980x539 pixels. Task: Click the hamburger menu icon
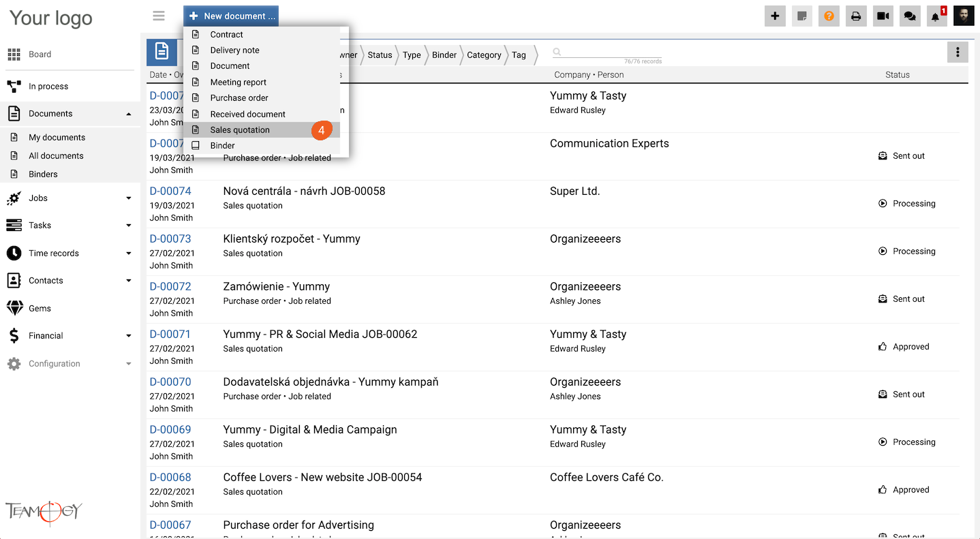[159, 16]
